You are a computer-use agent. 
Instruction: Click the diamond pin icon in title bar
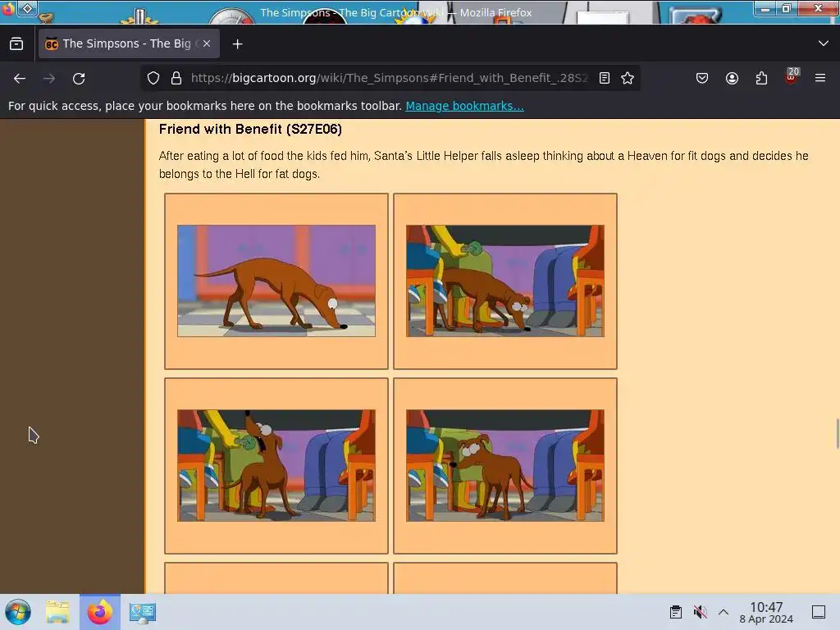tap(27, 8)
